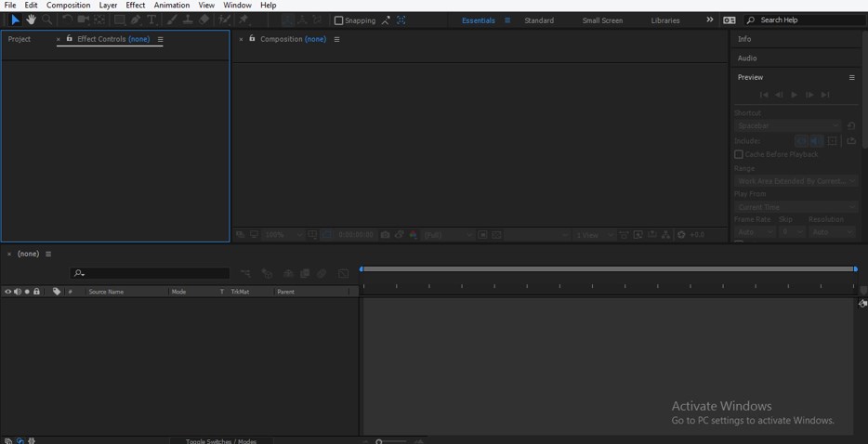Open the Composition menu

pos(69,6)
